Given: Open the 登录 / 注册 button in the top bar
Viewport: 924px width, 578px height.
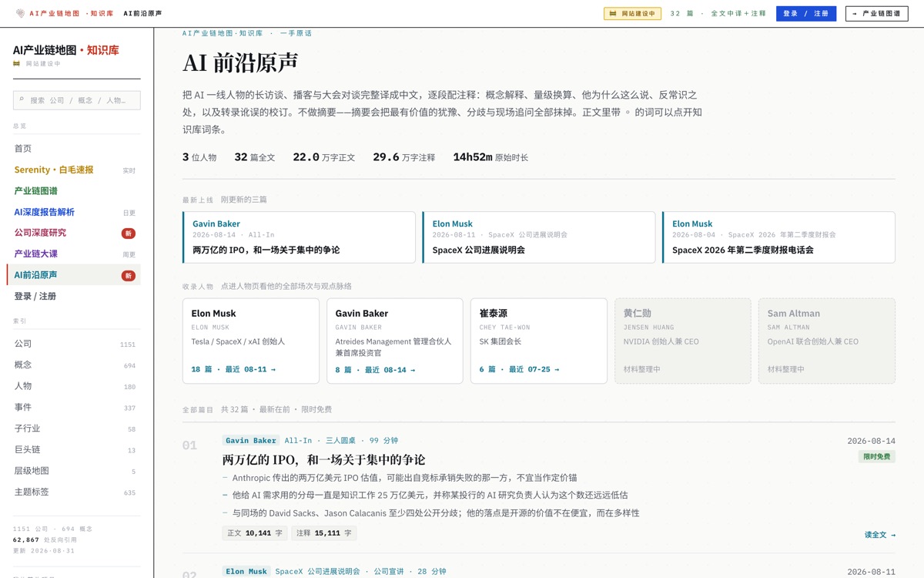Looking at the screenshot, I should tap(806, 14).
